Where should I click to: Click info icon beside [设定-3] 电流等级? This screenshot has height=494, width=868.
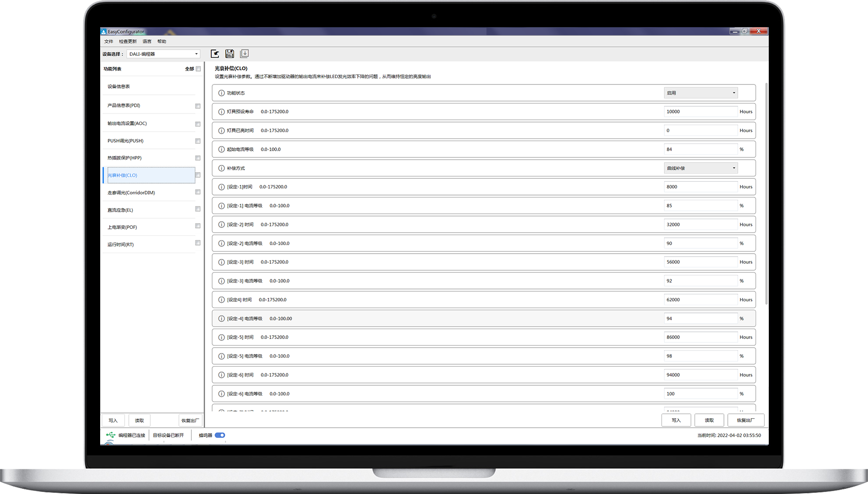221,281
